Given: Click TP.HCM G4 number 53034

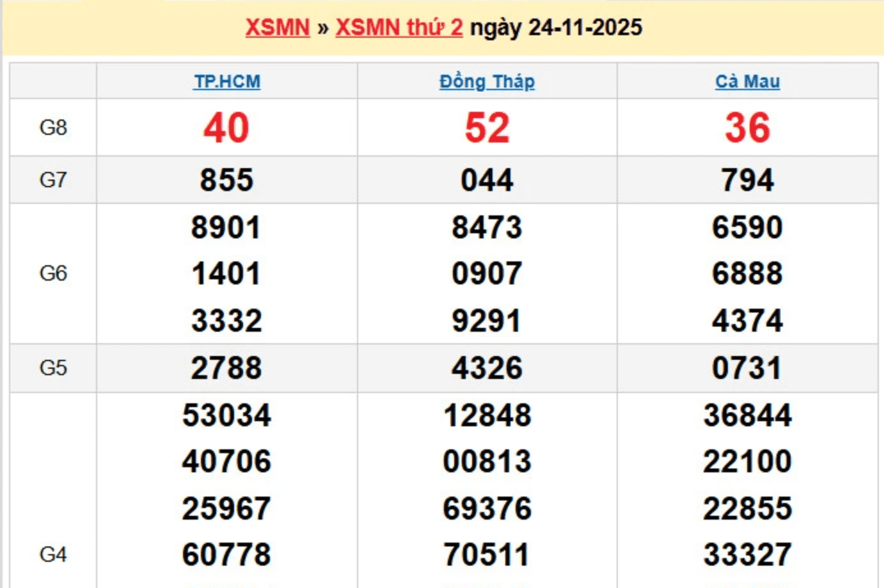Looking at the screenshot, I should tap(226, 415).
